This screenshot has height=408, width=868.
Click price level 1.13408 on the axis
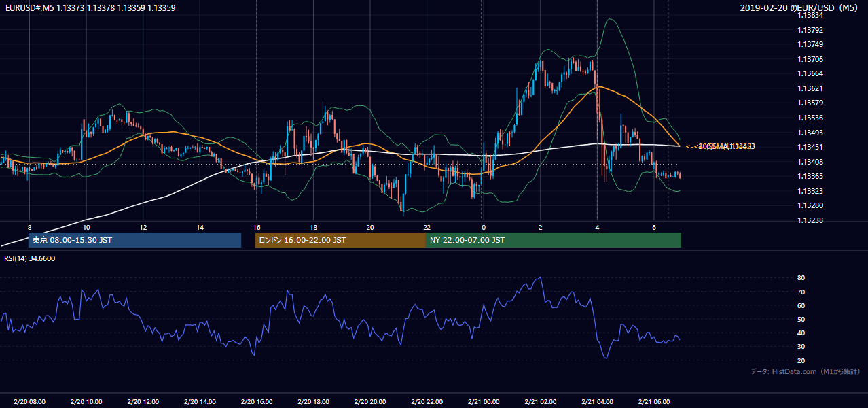[810, 162]
